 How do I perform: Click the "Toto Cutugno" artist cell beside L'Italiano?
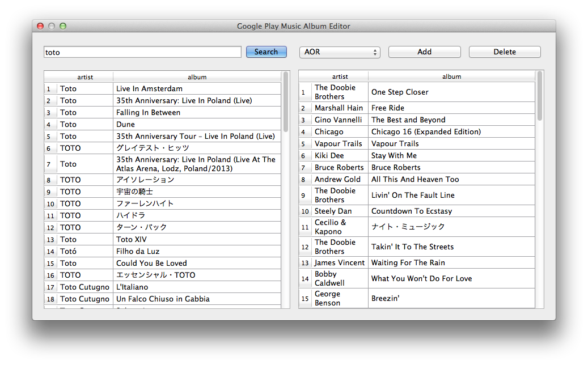coord(85,287)
